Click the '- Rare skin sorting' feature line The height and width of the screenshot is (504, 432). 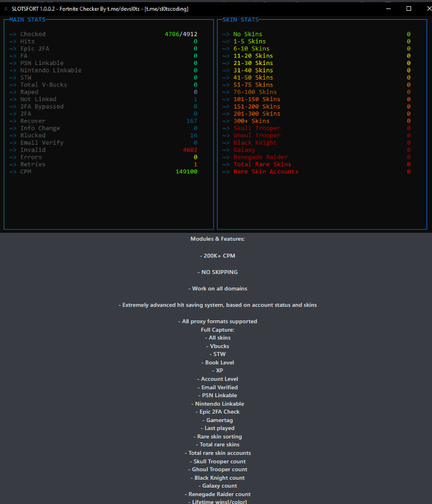tap(217, 437)
